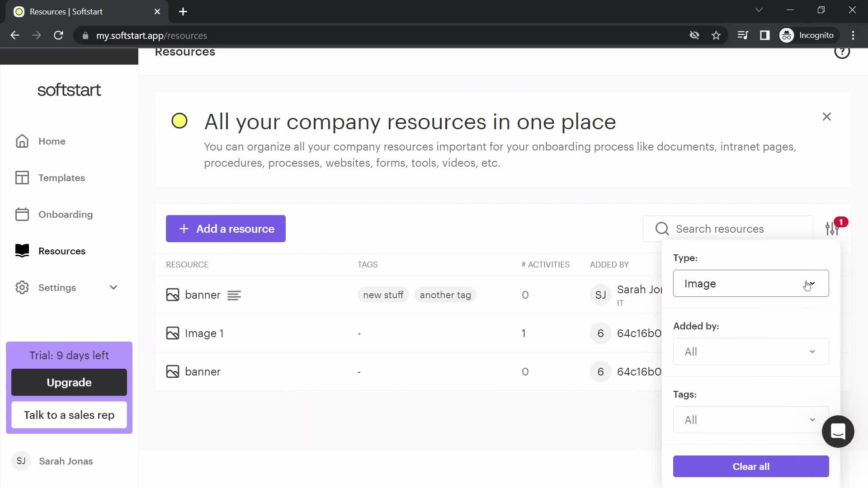The width and height of the screenshot is (868, 488).
Task: Click the image icon of Image 1
Action: pyautogui.click(x=173, y=333)
